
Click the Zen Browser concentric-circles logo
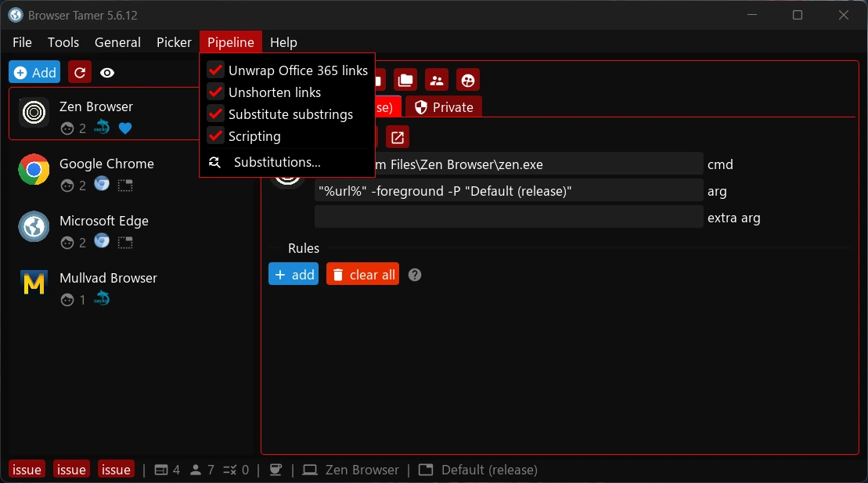pos(34,113)
